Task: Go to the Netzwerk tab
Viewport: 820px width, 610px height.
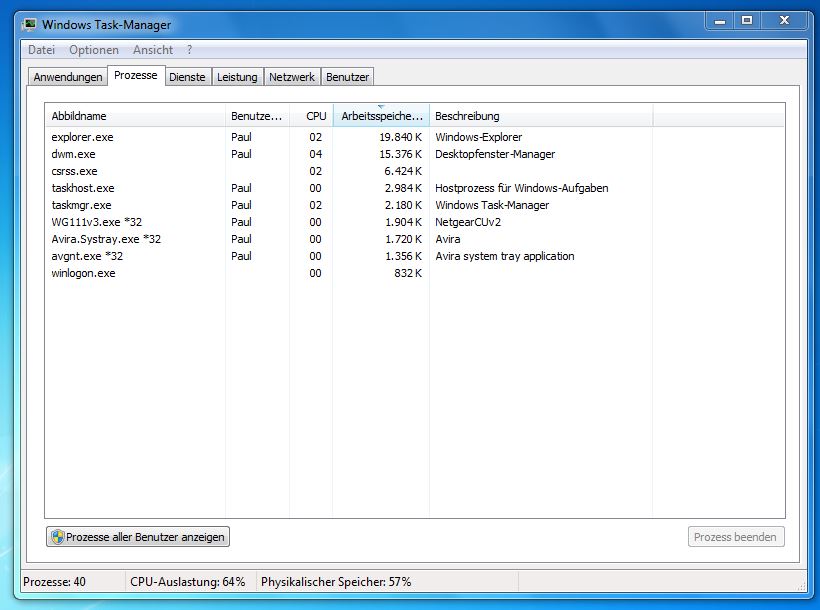Action: pos(292,77)
